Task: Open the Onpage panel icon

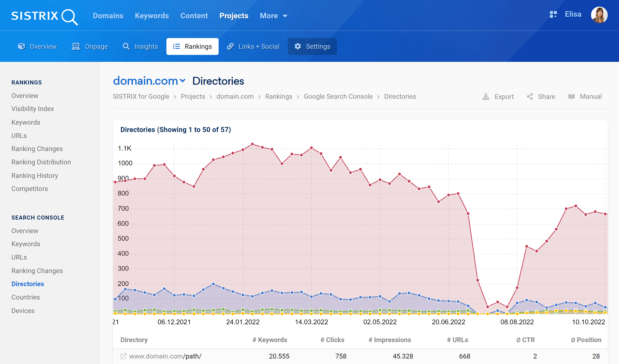Action: 76,46
